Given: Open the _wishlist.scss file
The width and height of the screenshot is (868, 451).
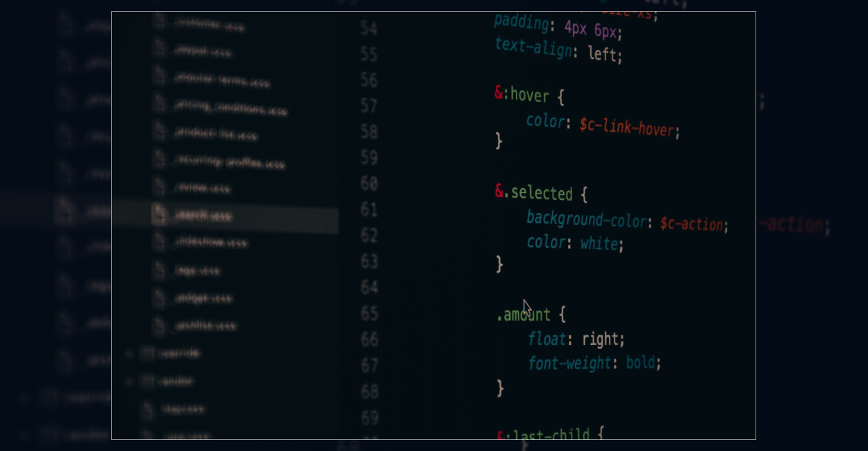Looking at the screenshot, I should [x=205, y=325].
